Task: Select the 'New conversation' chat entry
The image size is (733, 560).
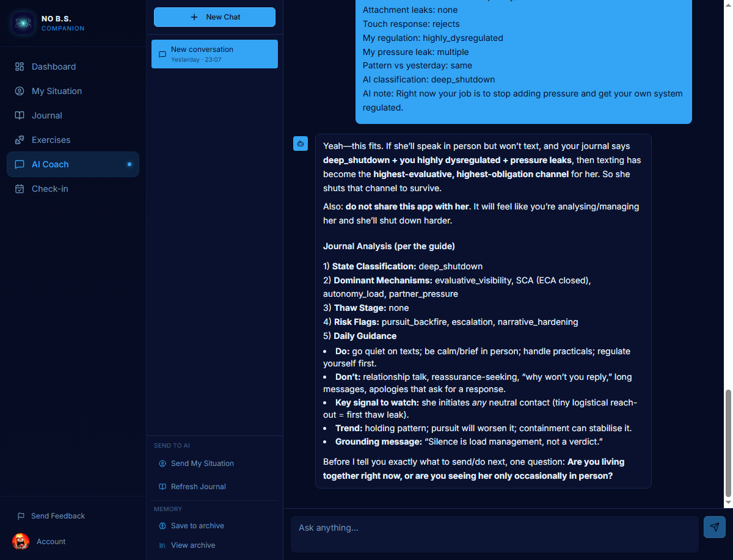Action: [x=214, y=54]
